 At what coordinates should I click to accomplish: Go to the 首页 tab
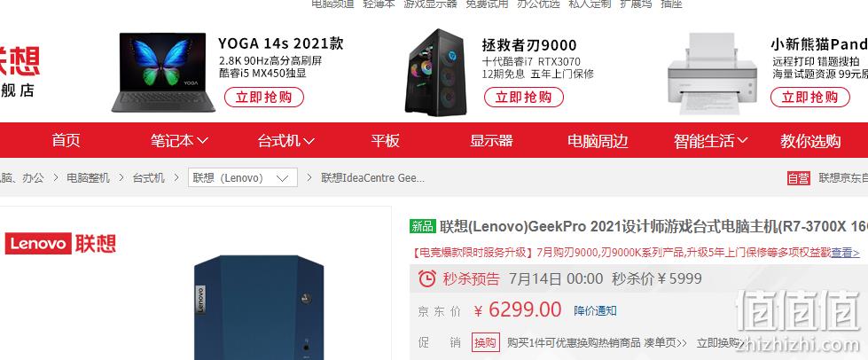66,140
